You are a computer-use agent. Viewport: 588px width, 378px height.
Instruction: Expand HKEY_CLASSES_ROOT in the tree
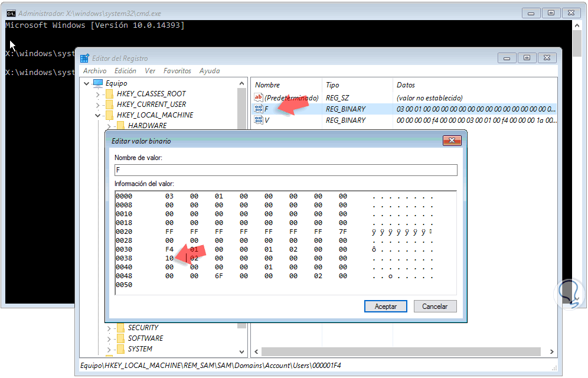tap(98, 94)
